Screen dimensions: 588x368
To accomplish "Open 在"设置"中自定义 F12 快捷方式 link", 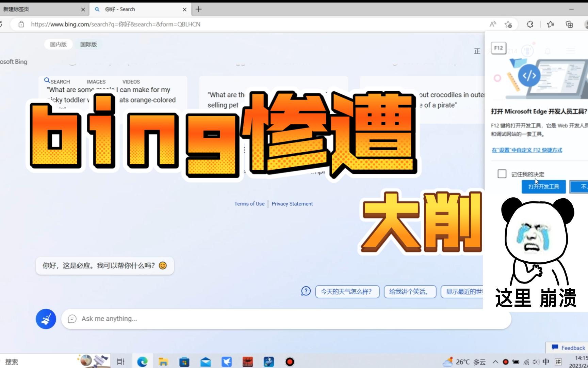I will pos(527,150).
